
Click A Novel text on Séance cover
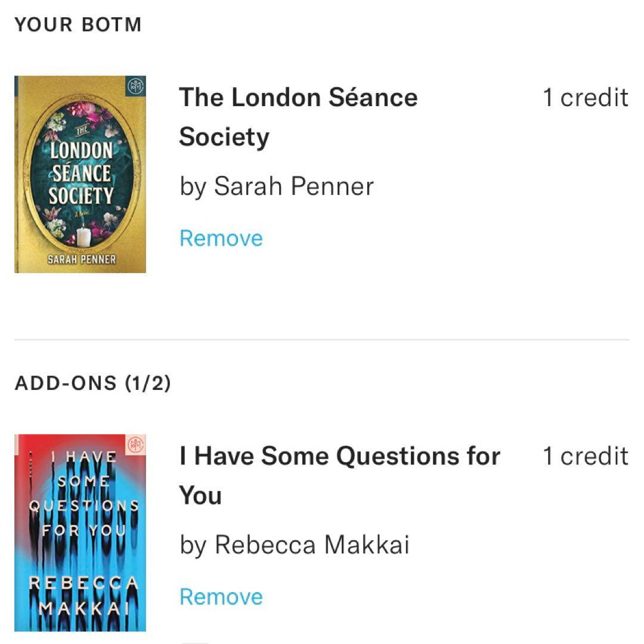(79, 212)
